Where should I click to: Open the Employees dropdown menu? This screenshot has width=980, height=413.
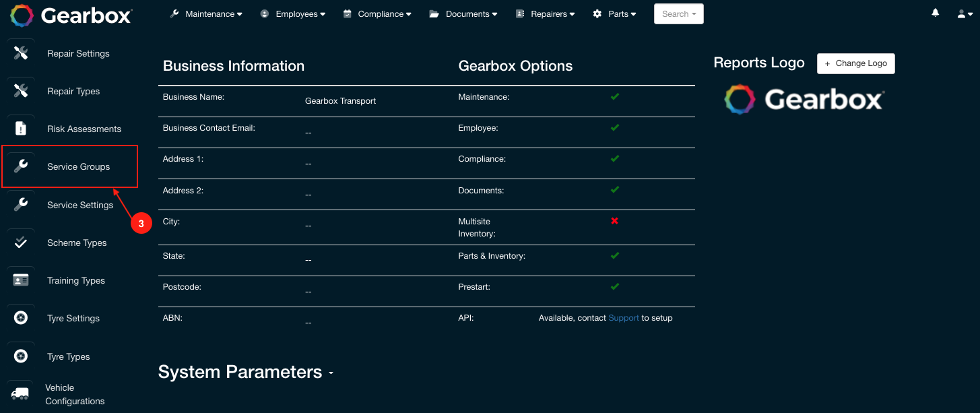pyautogui.click(x=293, y=14)
